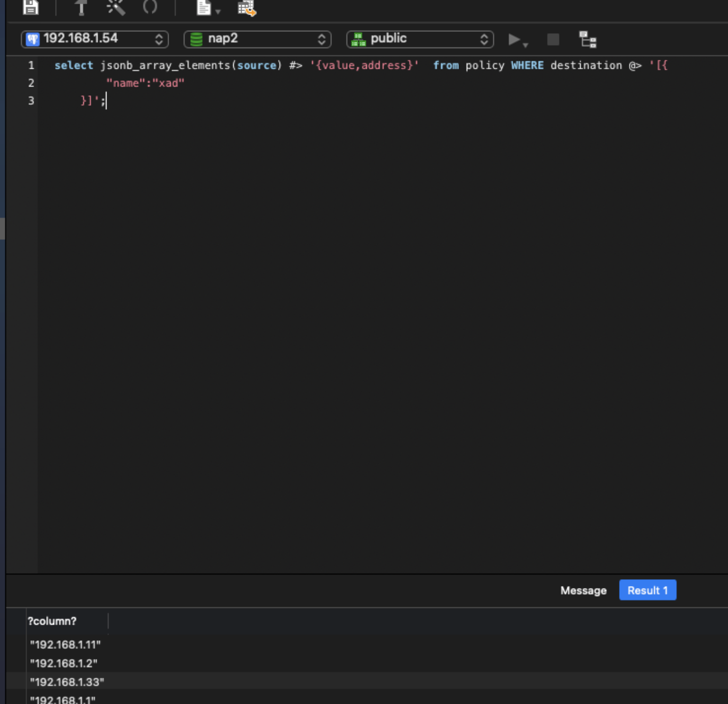
Task: Select the "192.168.1.2" result cell
Action: click(64, 663)
